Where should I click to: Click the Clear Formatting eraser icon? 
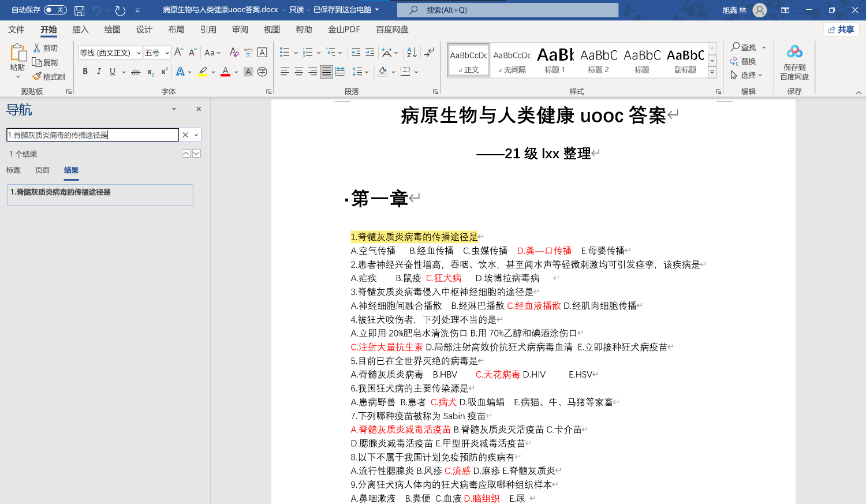point(234,53)
